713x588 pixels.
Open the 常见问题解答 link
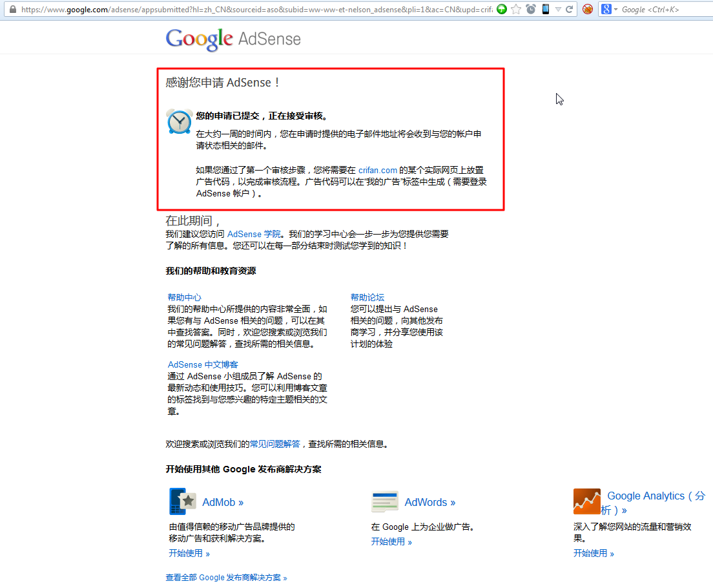(275, 444)
